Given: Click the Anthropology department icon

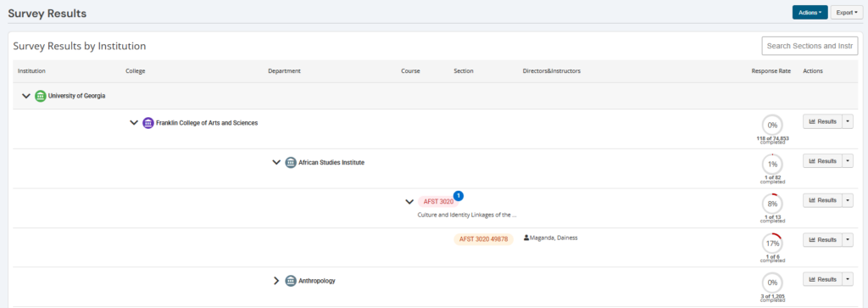Looking at the screenshot, I should (x=291, y=281).
